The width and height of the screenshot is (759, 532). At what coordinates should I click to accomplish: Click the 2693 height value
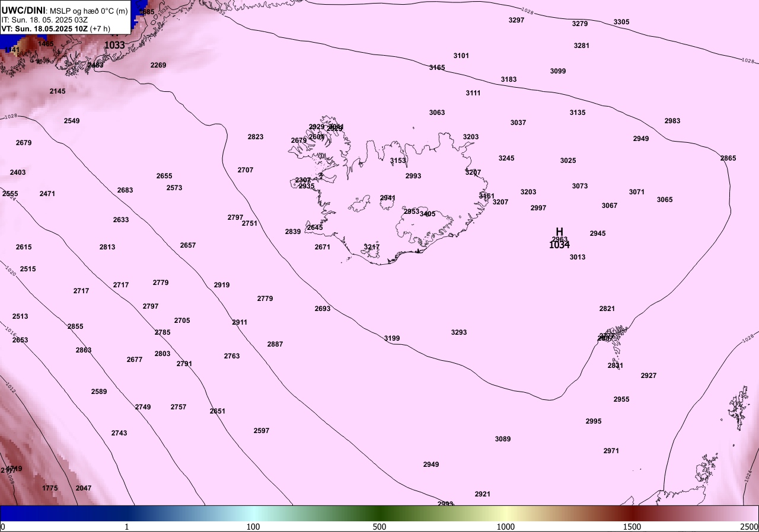pos(323,309)
